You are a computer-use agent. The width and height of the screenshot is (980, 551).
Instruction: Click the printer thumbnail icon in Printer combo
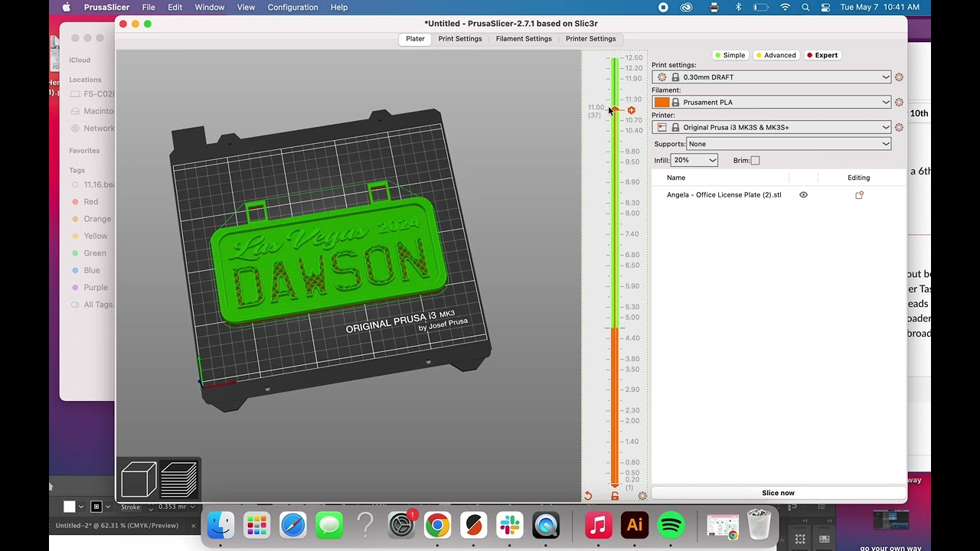pos(662,128)
